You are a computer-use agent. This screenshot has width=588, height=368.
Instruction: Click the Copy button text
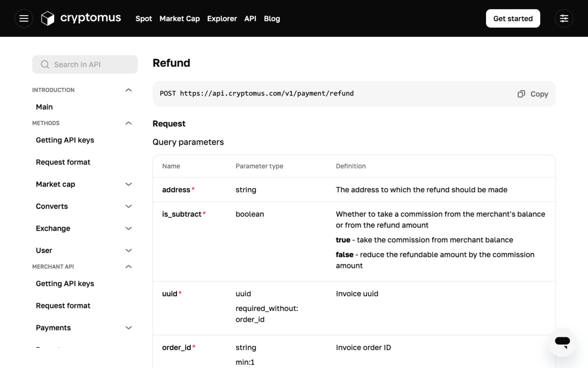539,94
